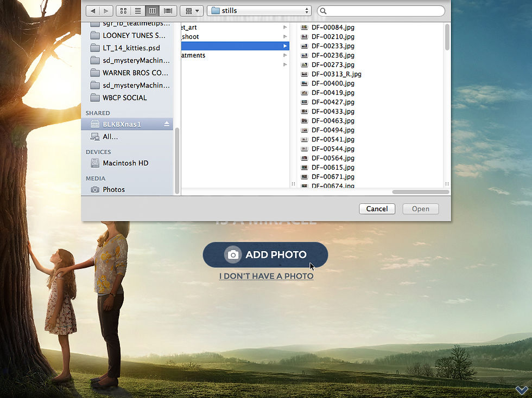Image resolution: width=532 pixels, height=398 pixels.
Task: Click thumbnail icon of DF-00671.jpg
Action: 305,177
